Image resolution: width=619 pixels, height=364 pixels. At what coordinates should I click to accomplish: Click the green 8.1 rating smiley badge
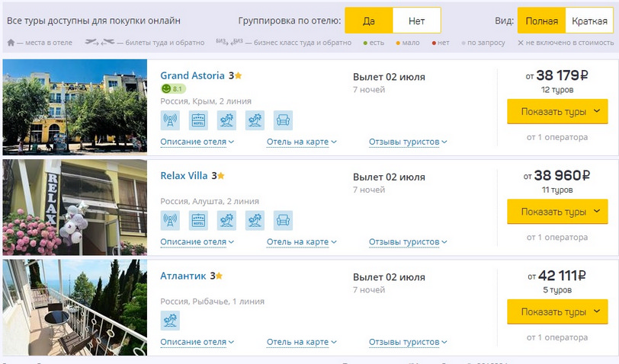coord(173,89)
